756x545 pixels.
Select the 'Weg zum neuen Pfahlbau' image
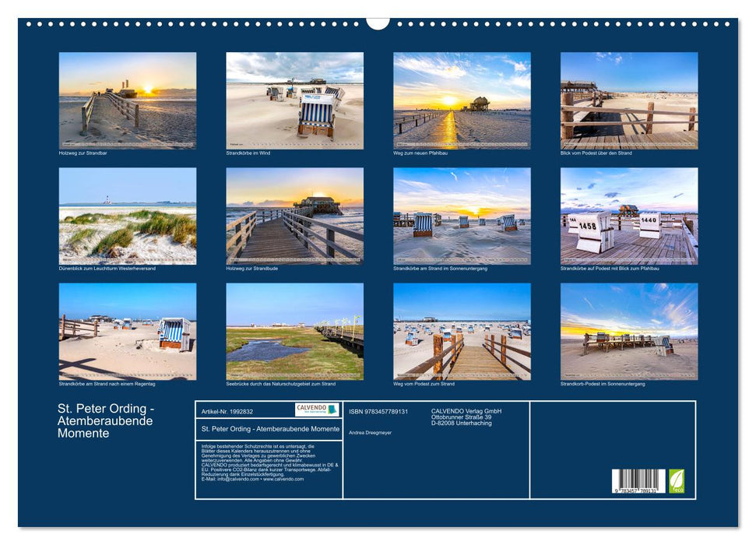462,101
